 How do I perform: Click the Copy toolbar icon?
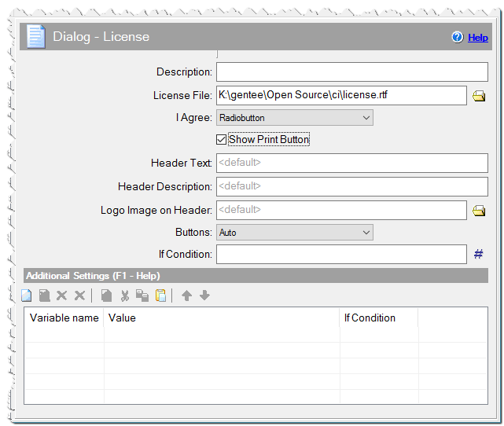click(x=142, y=296)
